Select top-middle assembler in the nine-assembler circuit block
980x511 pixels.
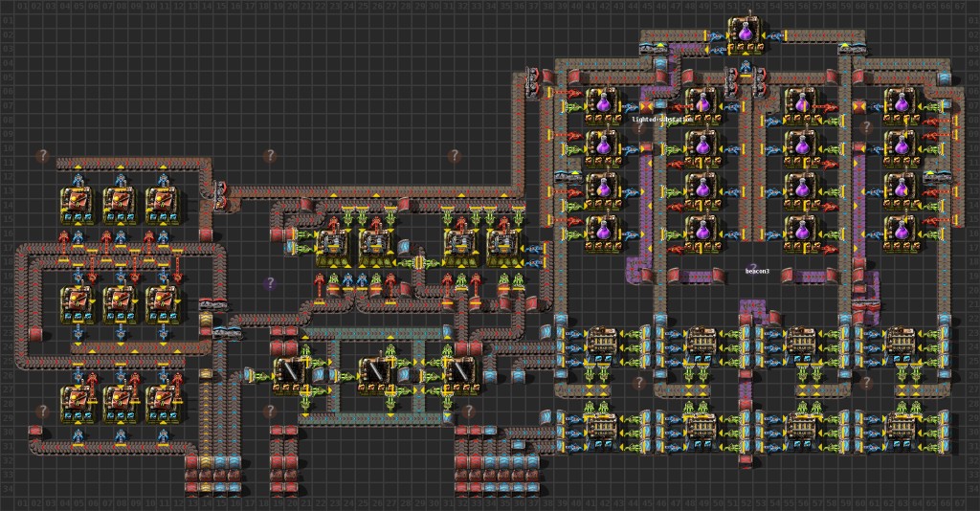(x=120, y=206)
